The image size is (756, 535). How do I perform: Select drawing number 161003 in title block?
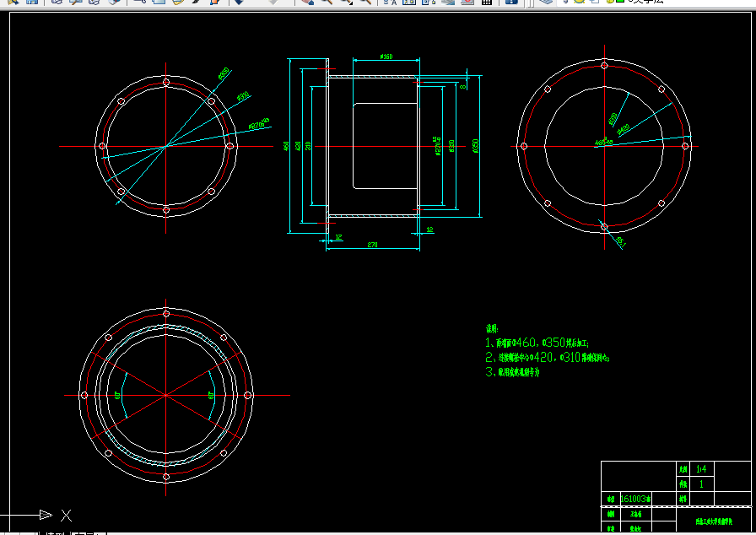point(635,499)
